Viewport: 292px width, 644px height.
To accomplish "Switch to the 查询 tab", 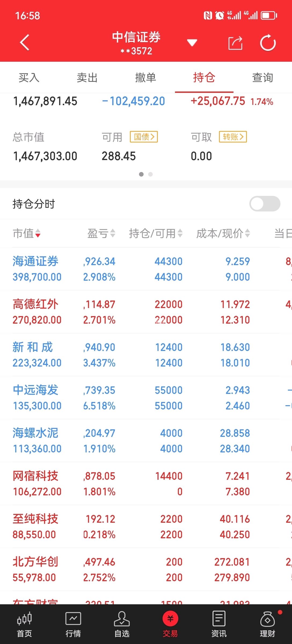I will coord(262,78).
